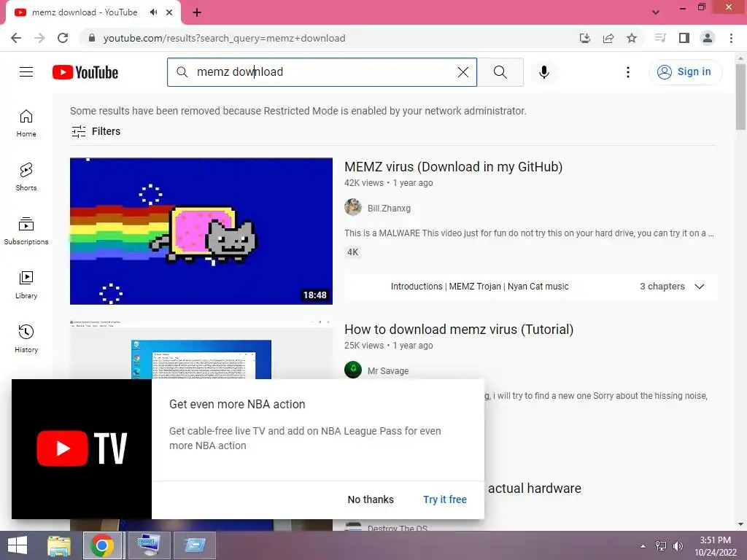Open Library in the sidebar

tap(26, 284)
